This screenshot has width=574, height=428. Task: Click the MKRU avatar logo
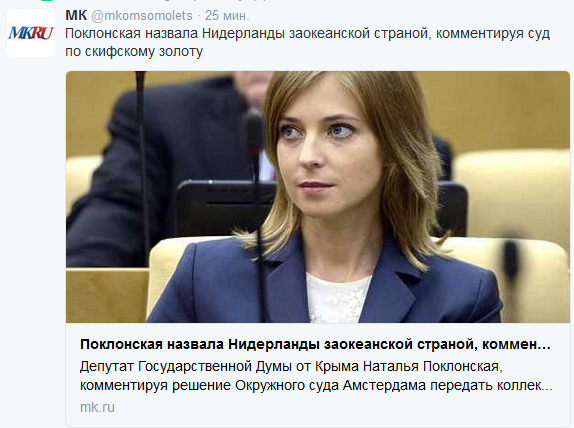tap(31, 33)
